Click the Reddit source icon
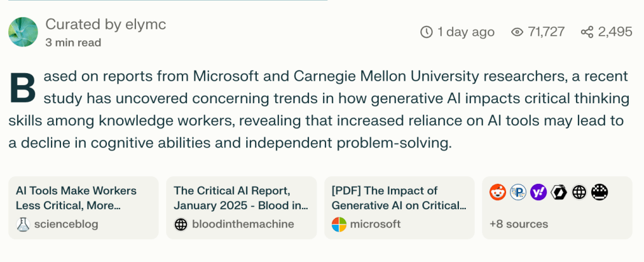This screenshot has width=644, height=262. (x=497, y=192)
